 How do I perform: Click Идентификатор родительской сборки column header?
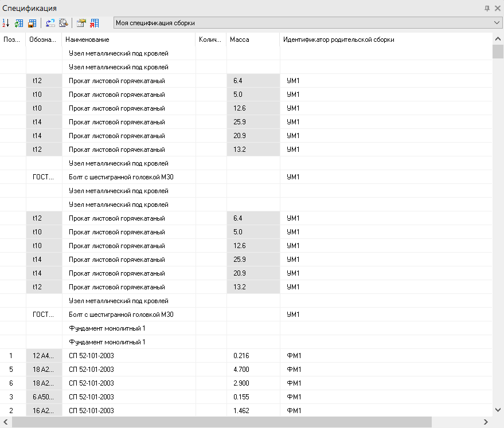click(x=385, y=40)
